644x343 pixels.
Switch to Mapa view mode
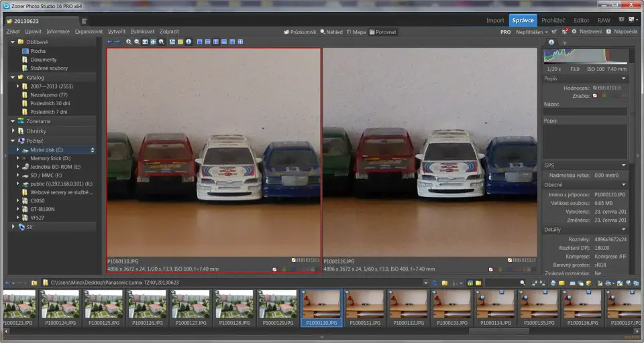click(356, 31)
